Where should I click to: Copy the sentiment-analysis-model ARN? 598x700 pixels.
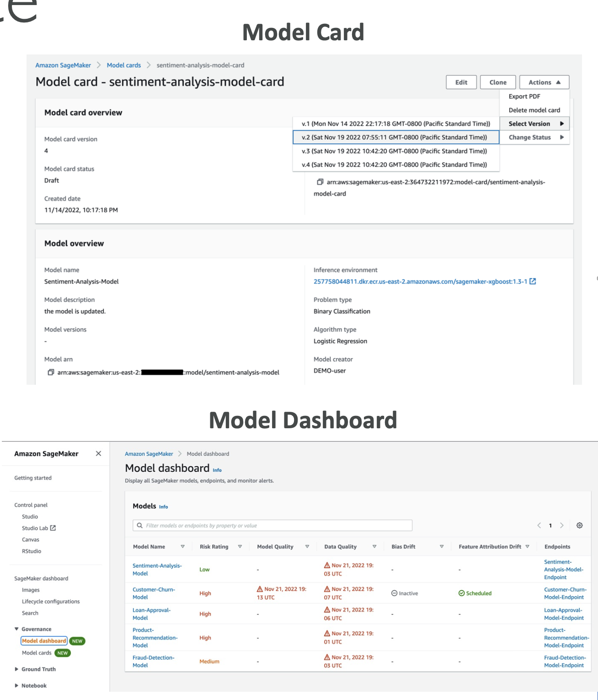click(x=51, y=372)
